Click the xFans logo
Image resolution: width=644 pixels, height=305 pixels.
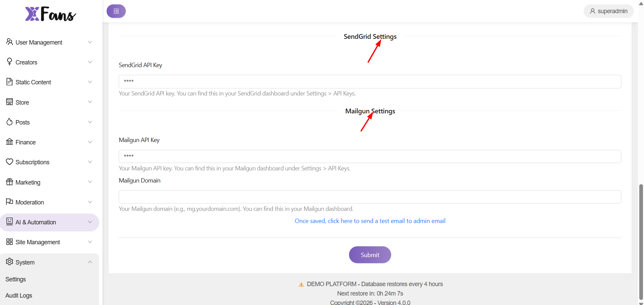tap(51, 14)
